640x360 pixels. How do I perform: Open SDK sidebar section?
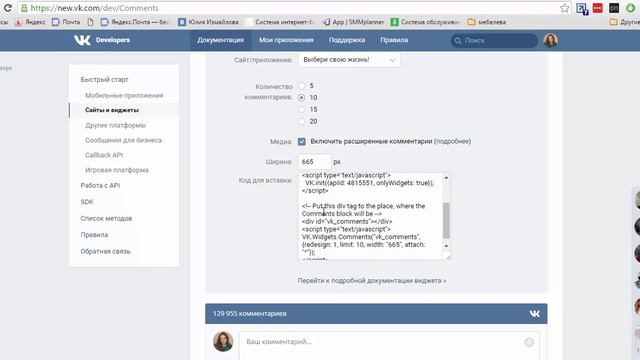coord(87,202)
